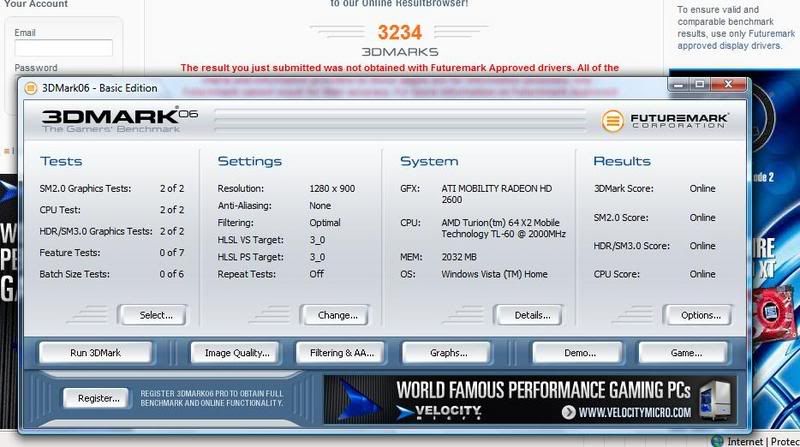This screenshot has width=800, height=447.
Task: Launch the Game button
Action: (684, 353)
